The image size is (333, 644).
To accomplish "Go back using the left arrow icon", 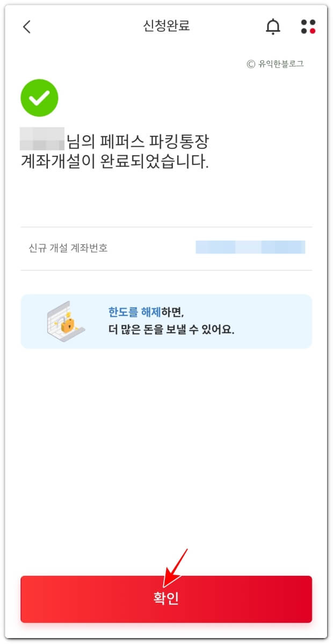I will tap(27, 27).
